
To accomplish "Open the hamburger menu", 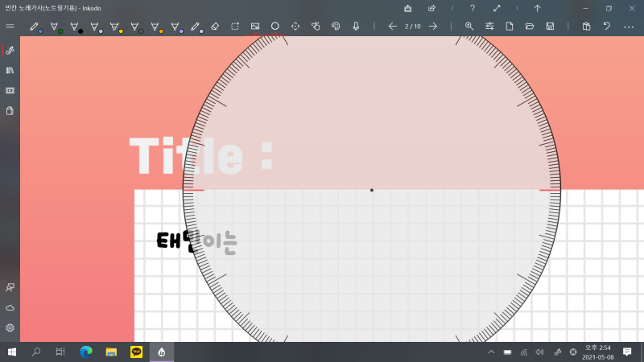I will [10, 27].
